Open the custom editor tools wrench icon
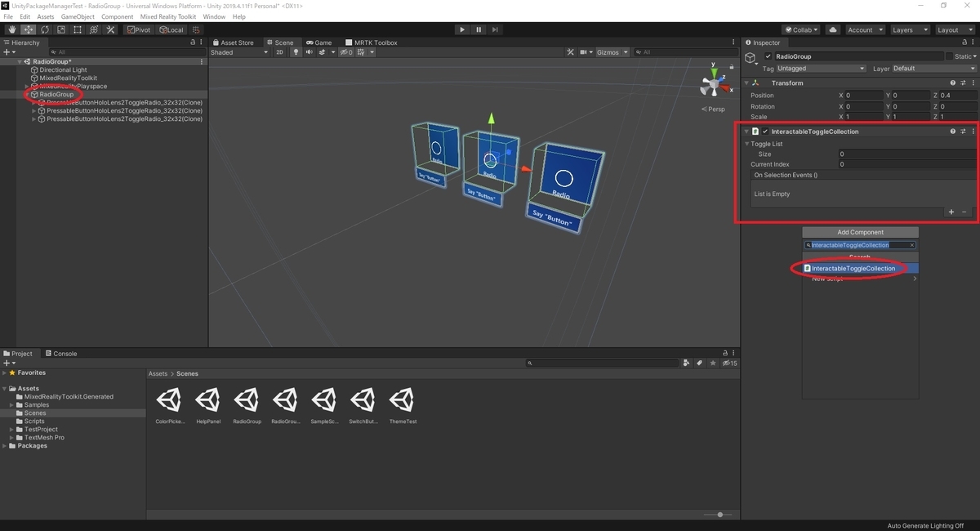Viewport: 980px width, 531px height. (110, 29)
